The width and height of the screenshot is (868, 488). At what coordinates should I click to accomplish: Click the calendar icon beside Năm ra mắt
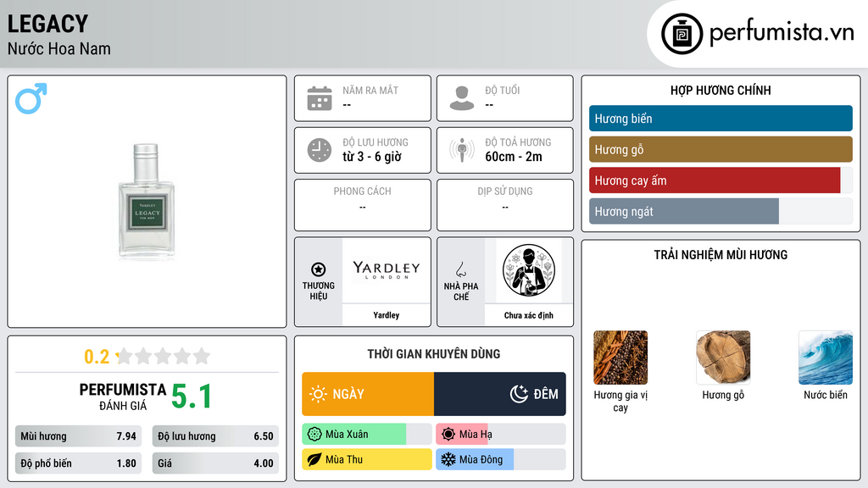click(x=320, y=98)
